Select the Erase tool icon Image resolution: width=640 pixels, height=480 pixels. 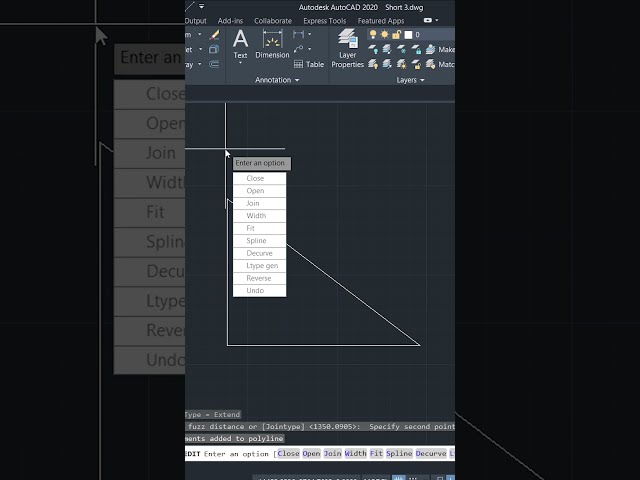215,35
